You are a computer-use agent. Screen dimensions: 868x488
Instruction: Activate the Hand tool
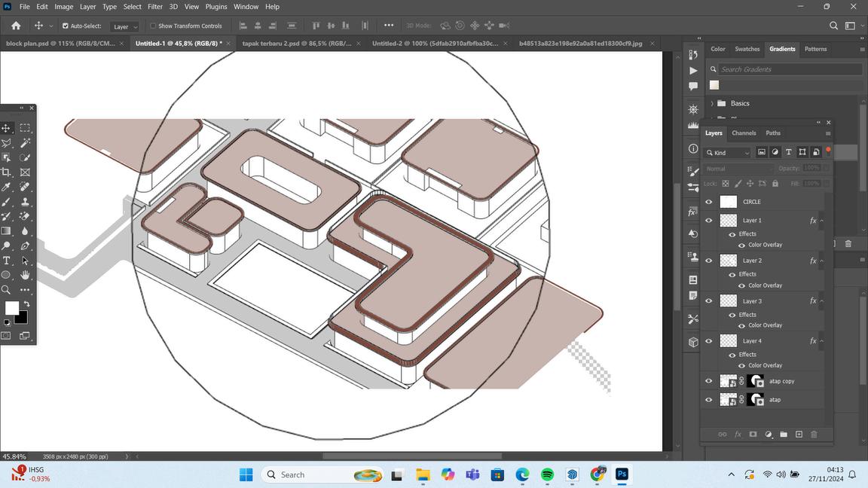[x=25, y=275]
